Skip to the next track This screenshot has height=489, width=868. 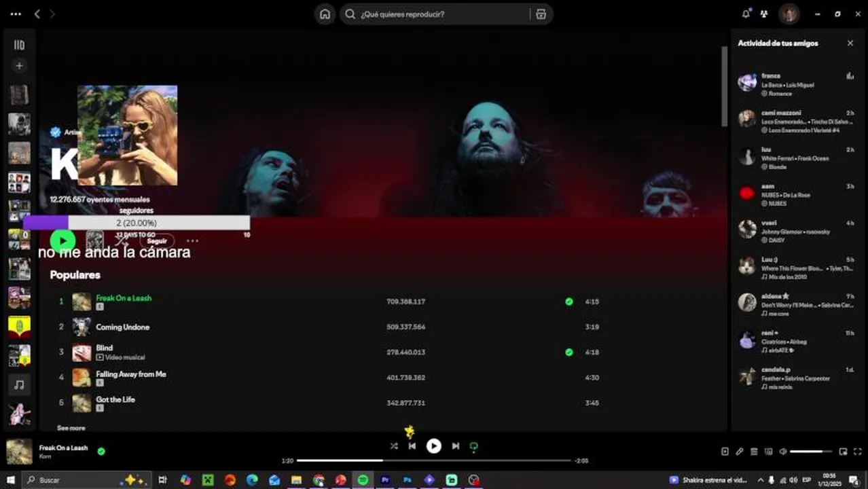455,446
